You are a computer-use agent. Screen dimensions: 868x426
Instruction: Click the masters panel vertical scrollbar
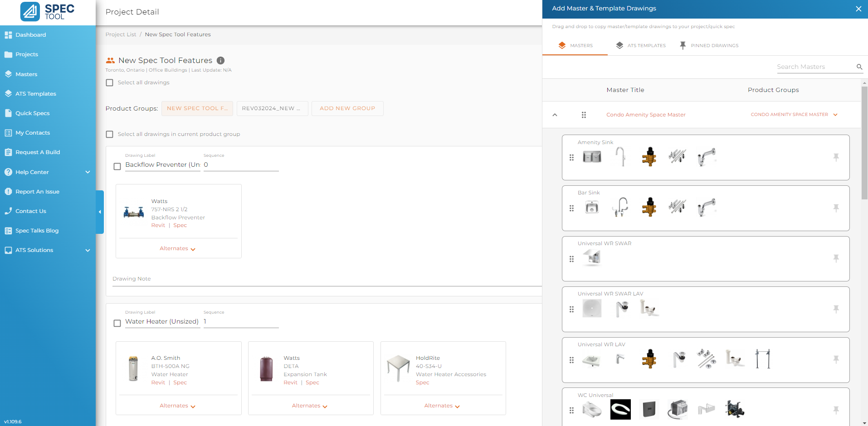tap(864, 142)
